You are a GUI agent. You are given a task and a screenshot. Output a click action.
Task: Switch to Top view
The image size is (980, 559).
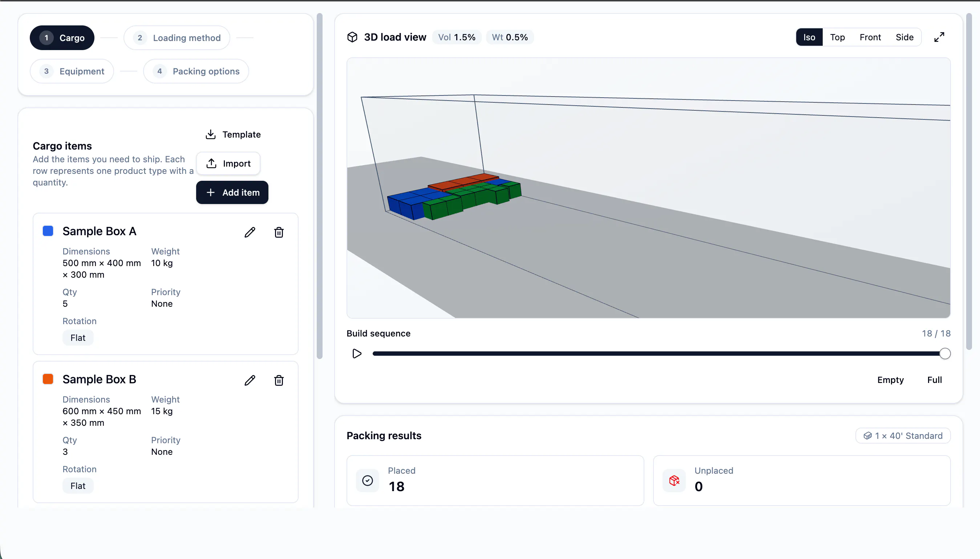(x=838, y=37)
